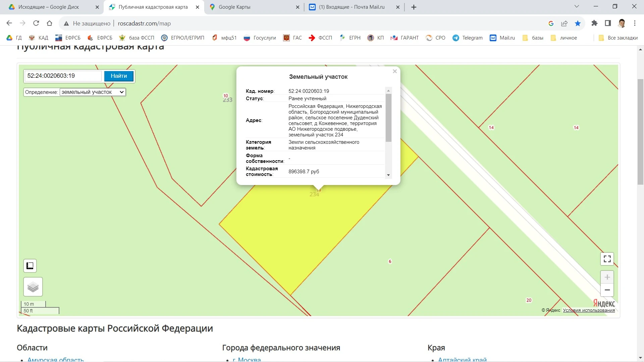Open the ФССП bookmark

[x=320, y=38]
